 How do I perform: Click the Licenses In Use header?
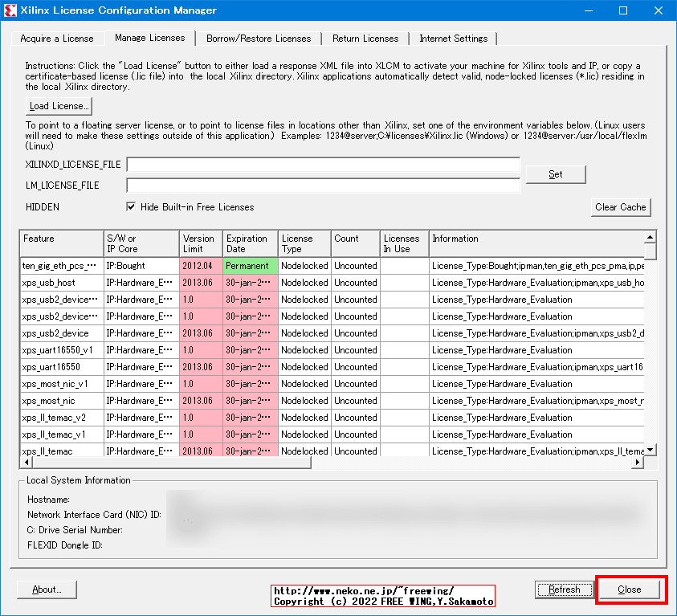pos(405,243)
